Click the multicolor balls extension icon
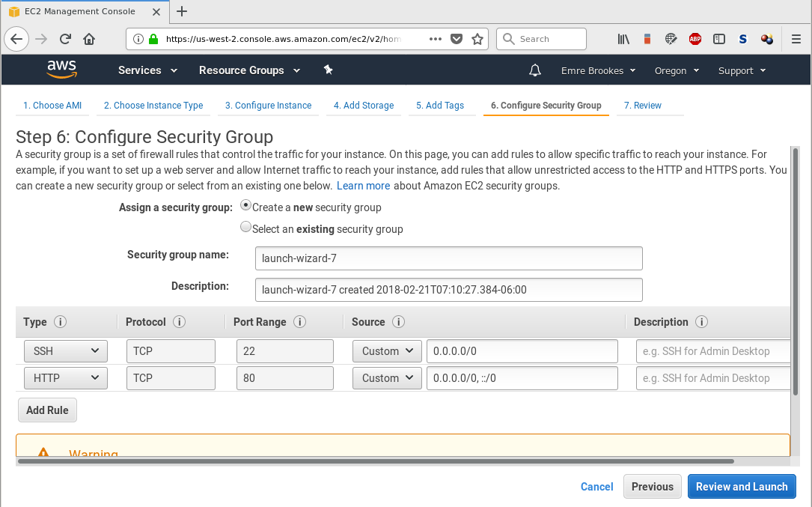 pos(767,39)
